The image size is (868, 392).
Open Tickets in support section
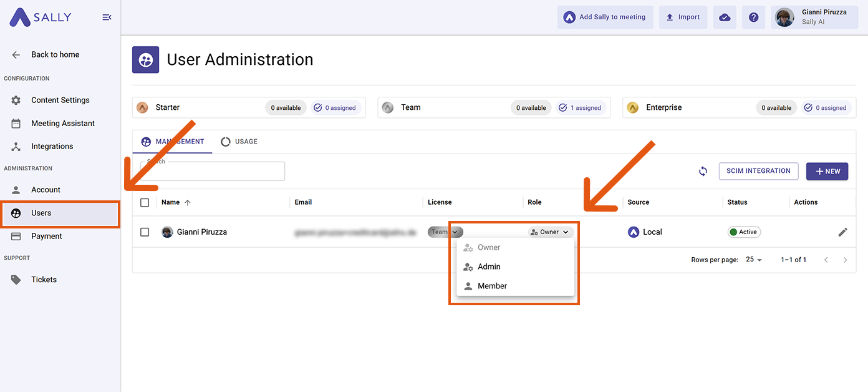click(x=44, y=280)
